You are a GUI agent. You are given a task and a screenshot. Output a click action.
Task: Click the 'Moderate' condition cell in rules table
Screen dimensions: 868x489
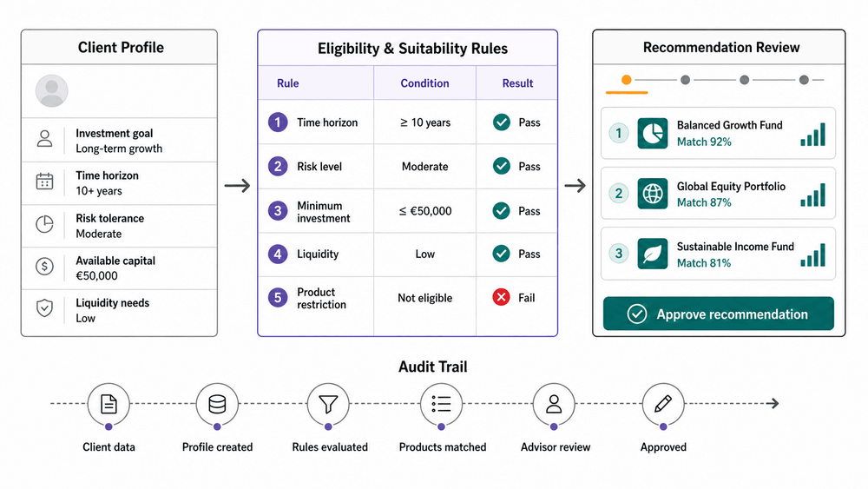[x=425, y=166]
